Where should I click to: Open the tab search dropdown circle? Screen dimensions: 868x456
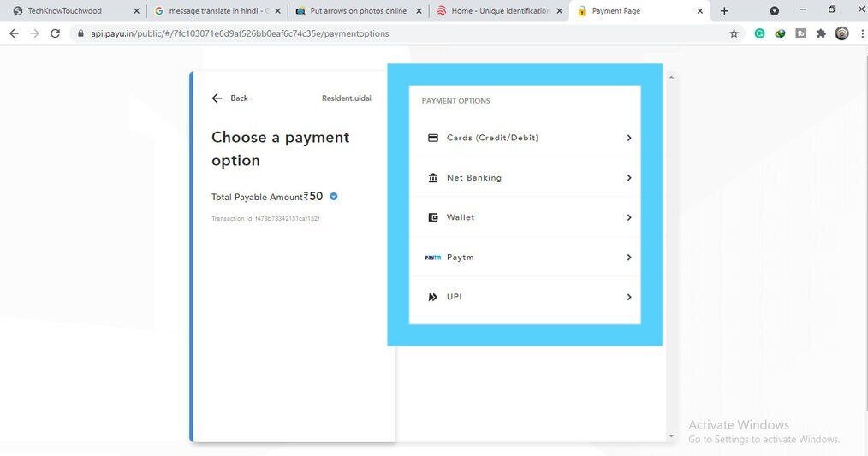(775, 11)
